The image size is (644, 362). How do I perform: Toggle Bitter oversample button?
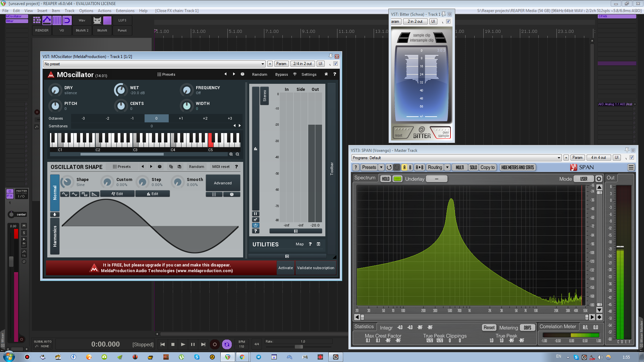pyautogui.click(x=442, y=133)
